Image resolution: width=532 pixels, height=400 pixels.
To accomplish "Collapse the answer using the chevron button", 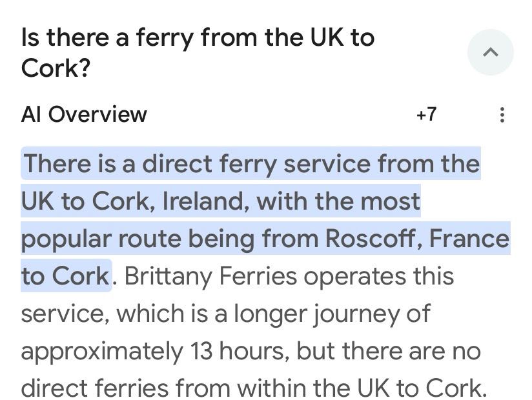I will [x=490, y=52].
